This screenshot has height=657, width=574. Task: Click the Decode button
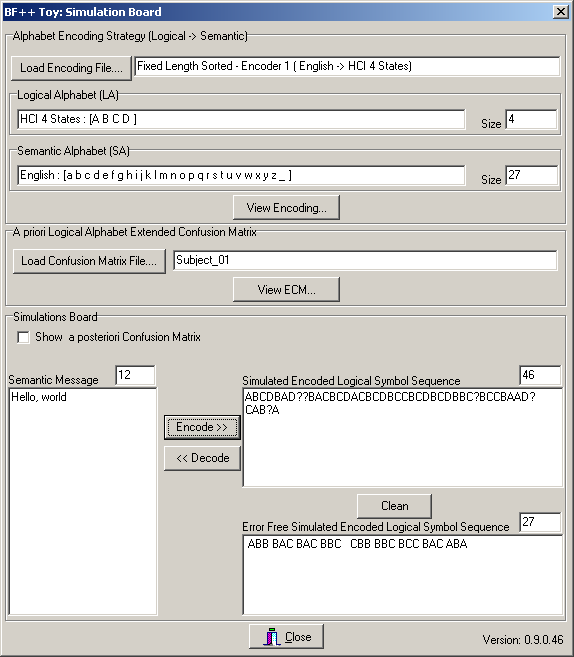click(x=202, y=458)
